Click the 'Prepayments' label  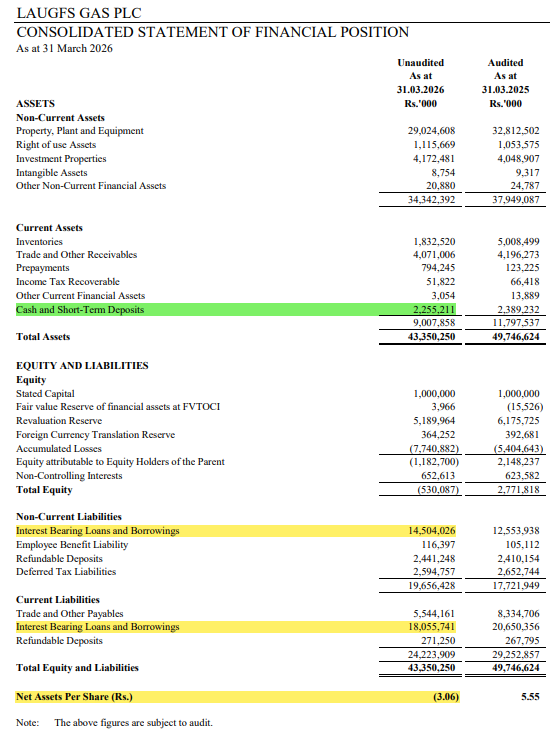pyautogui.click(x=43, y=268)
